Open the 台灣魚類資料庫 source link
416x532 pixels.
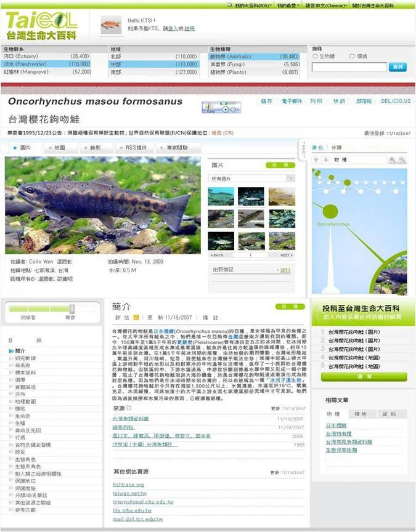(x=131, y=419)
